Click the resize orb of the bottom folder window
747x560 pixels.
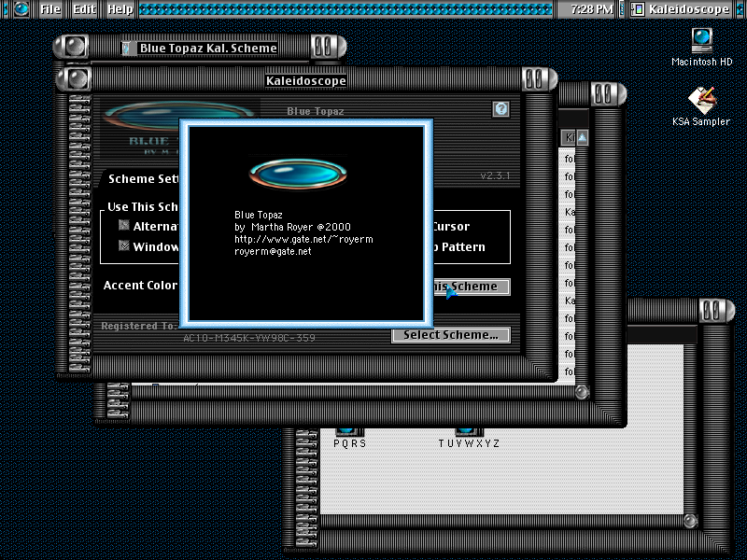tap(690, 521)
